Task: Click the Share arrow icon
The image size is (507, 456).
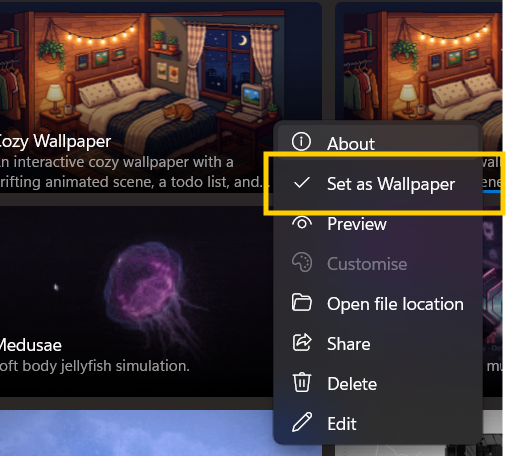Action: [x=302, y=342]
